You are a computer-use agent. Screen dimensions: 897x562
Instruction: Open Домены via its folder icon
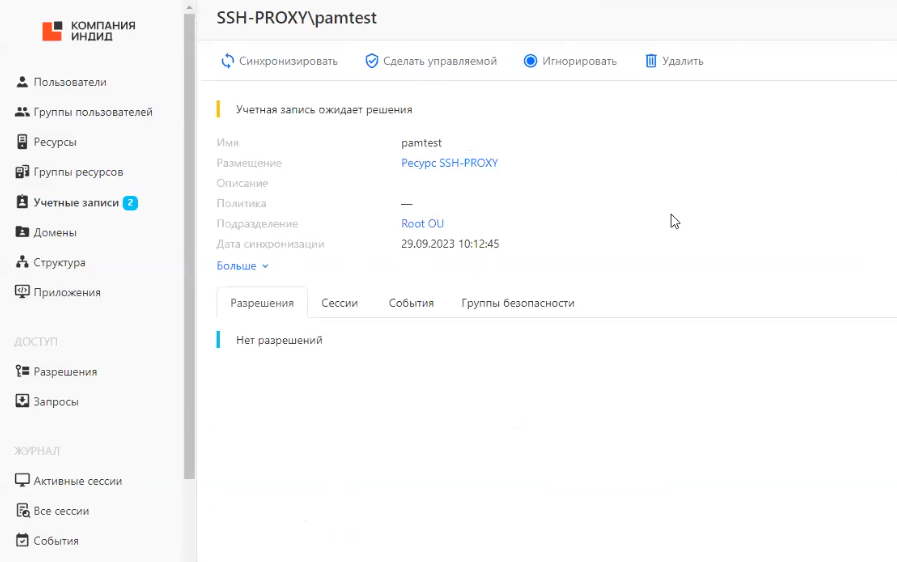22,232
